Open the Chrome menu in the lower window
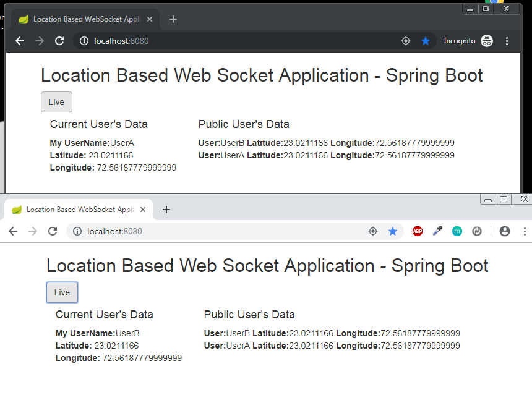 pos(525,231)
